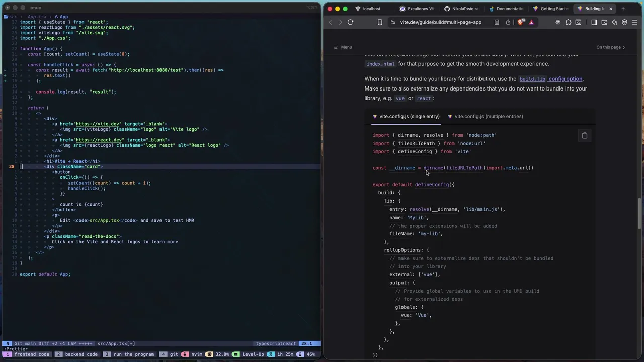Open reader mode icon in address bar
644x362 pixels.
(497, 22)
